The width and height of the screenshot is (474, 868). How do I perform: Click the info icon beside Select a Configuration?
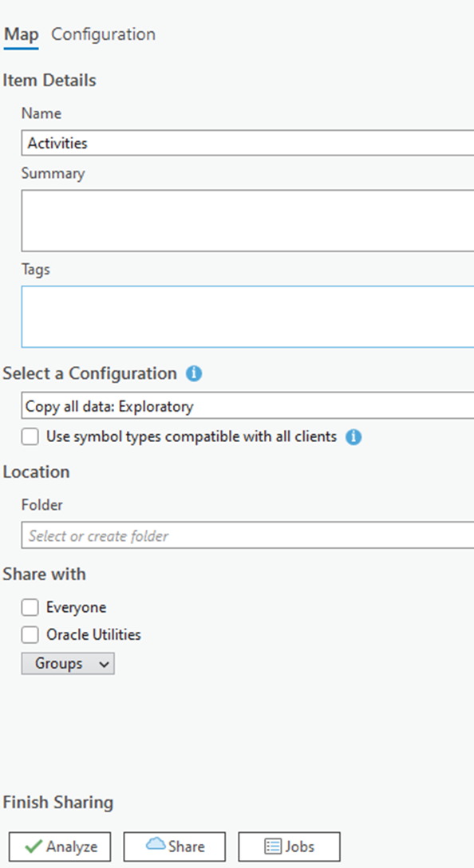coord(194,373)
